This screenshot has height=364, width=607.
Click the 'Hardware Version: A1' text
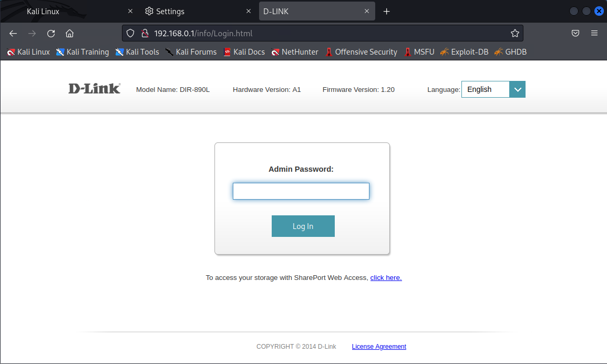[x=267, y=90]
